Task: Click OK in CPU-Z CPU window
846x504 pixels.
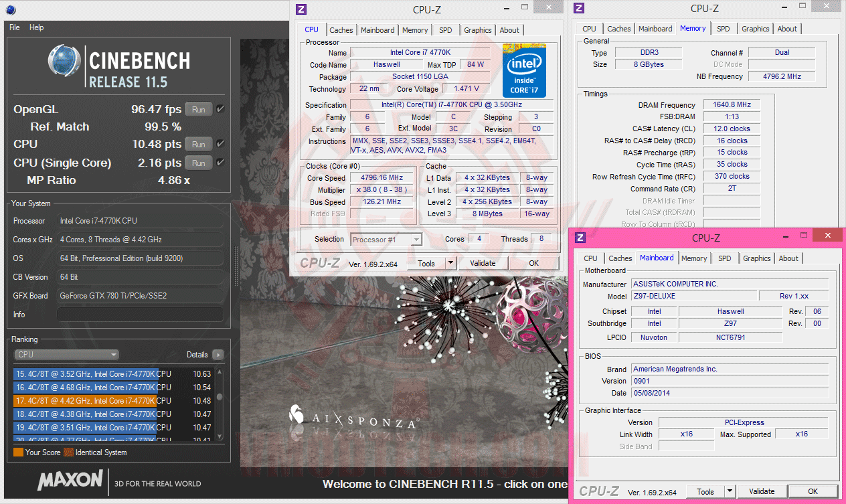Action: (x=533, y=263)
